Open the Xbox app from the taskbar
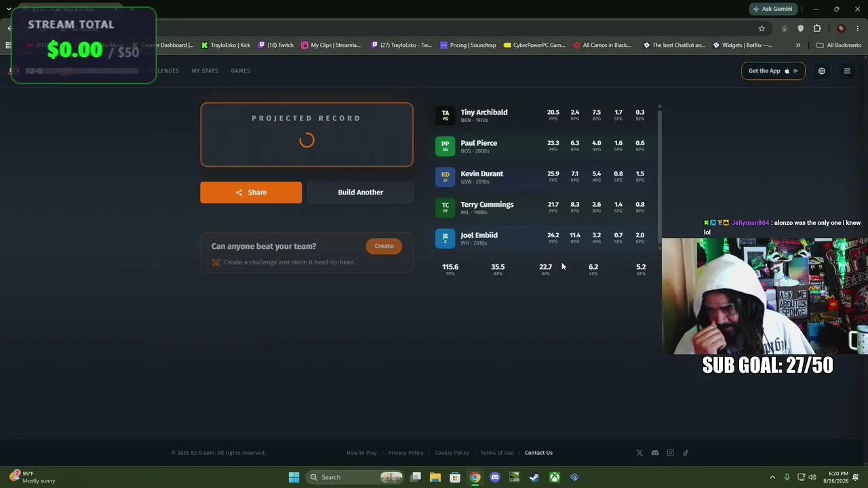Screen dimensions: 868x488 pos(555,477)
